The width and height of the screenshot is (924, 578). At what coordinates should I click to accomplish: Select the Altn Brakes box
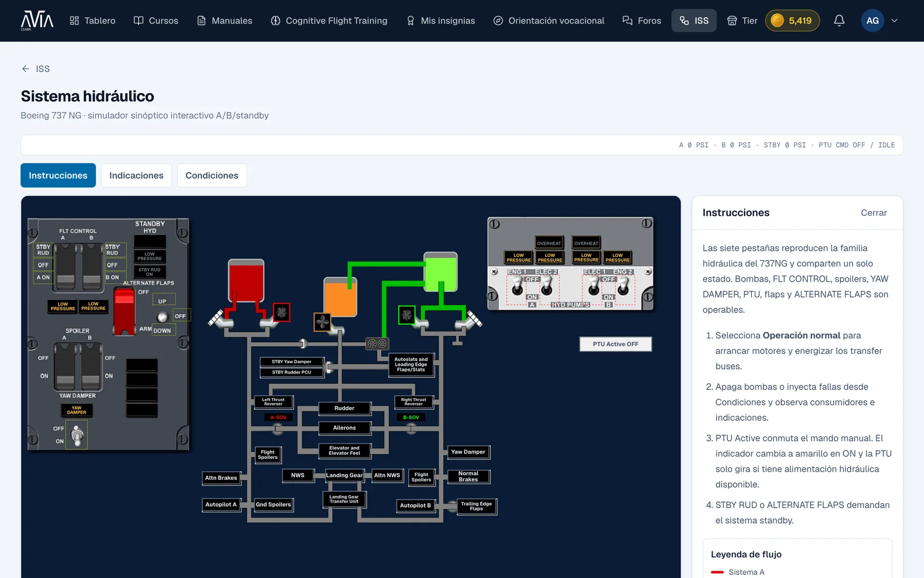[221, 478]
